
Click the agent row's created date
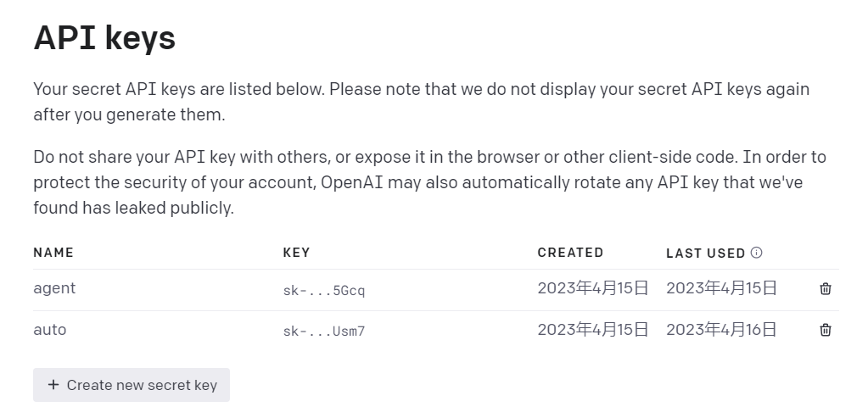592,288
